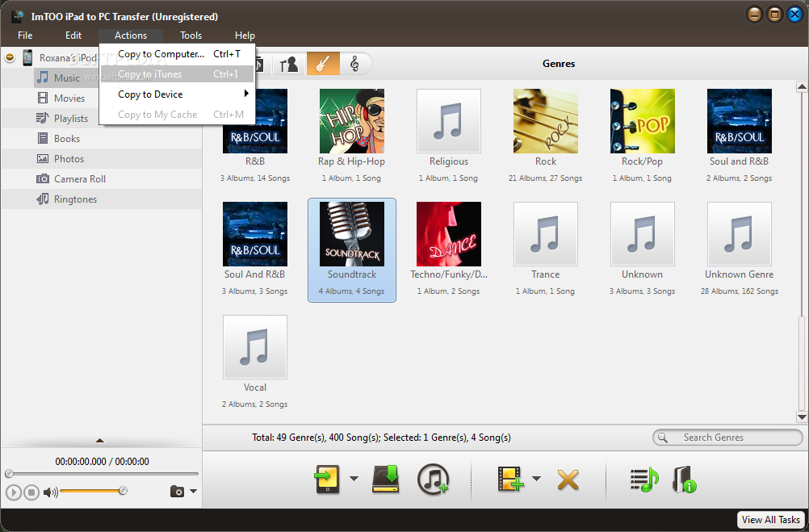Click the add files to device icon
This screenshot has width=809, height=532.
point(510,480)
